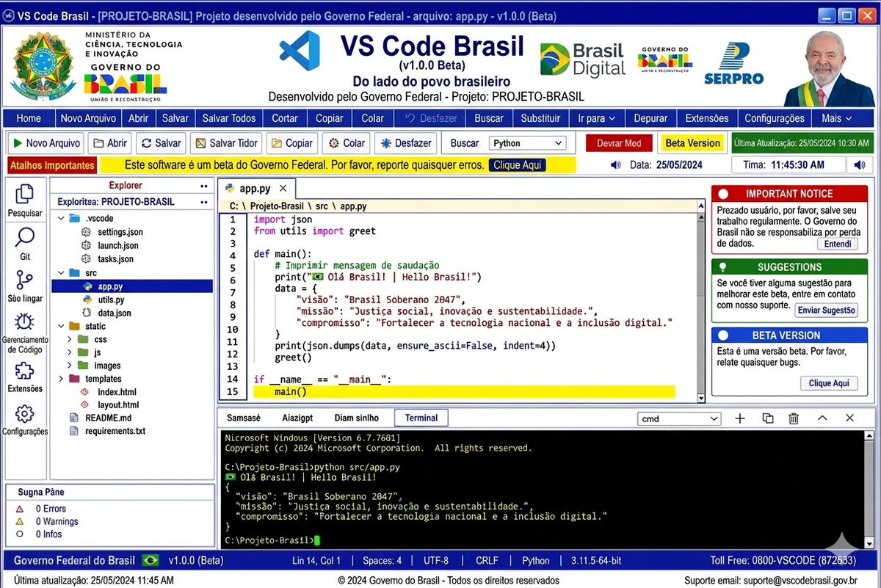Image resolution: width=881 pixels, height=588 pixels.
Task: Maximize terminal panel with caret-up icon
Action: pos(822,418)
